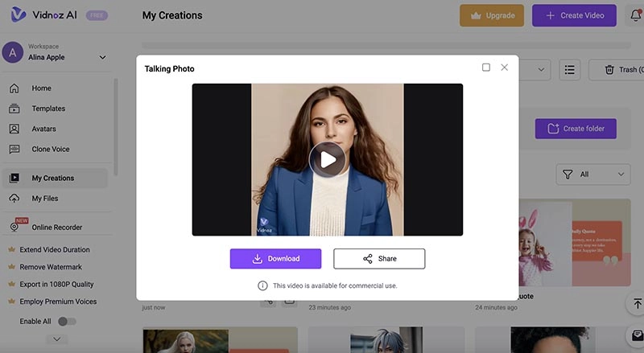Open the Clone Voice tool
Screen dimensions: 644x353
tap(50, 149)
